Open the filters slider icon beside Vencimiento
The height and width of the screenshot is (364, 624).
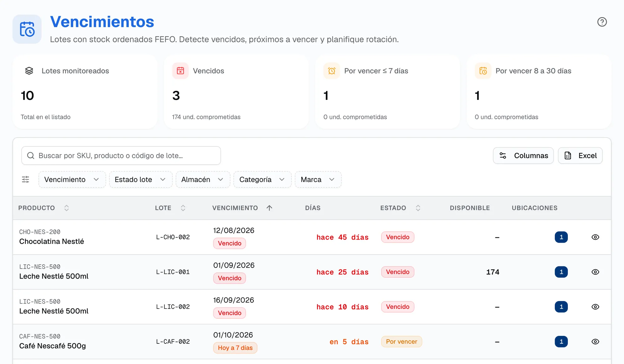(26, 179)
